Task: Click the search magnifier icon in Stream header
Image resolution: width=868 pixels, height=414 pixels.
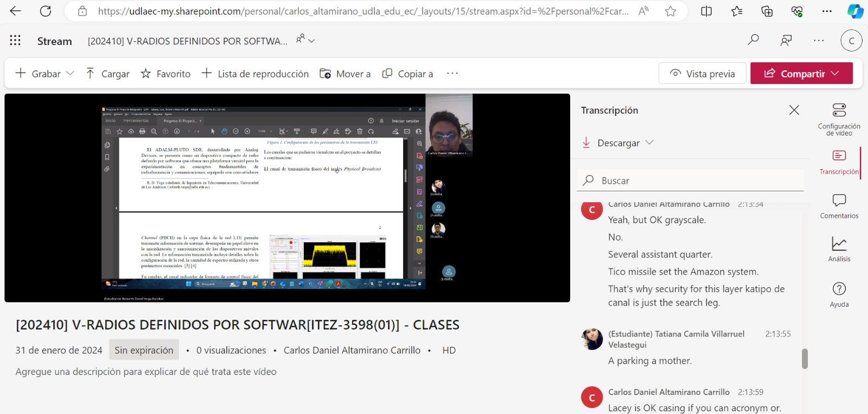Action: coord(753,40)
